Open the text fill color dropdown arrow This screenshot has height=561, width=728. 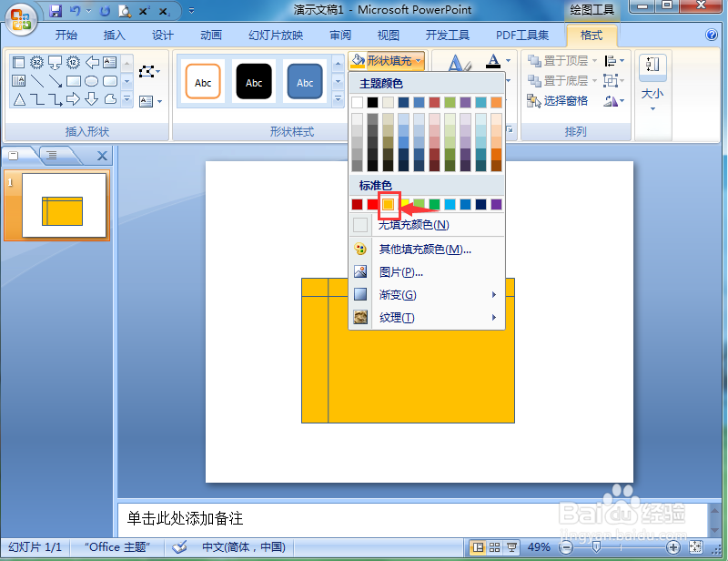508,60
